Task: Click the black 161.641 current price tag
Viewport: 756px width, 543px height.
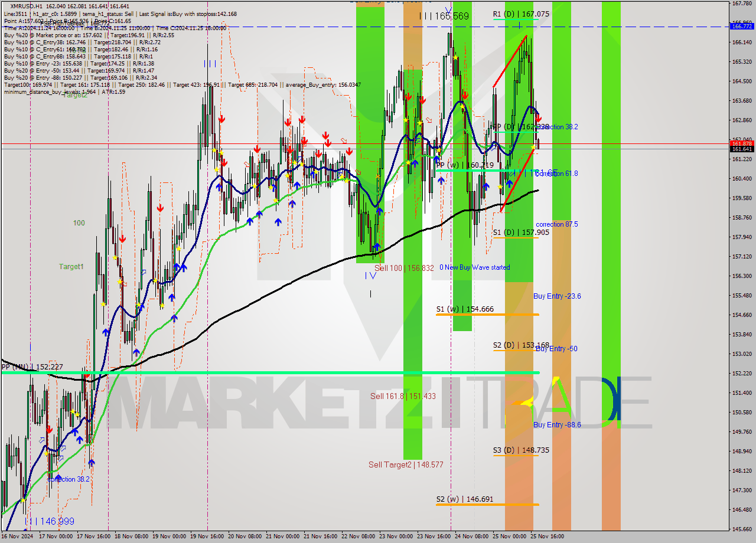Action: 742,149
